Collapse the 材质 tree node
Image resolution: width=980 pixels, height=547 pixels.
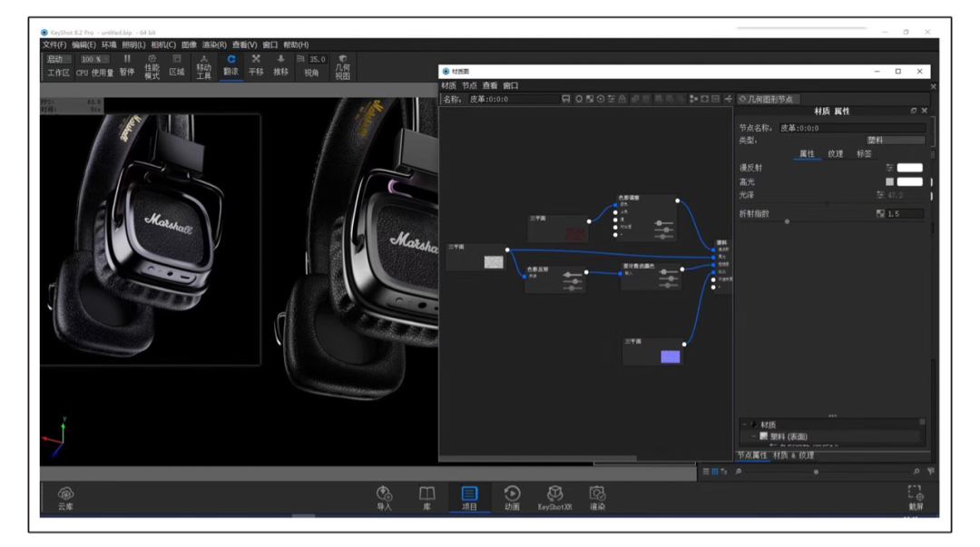(744, 425)
